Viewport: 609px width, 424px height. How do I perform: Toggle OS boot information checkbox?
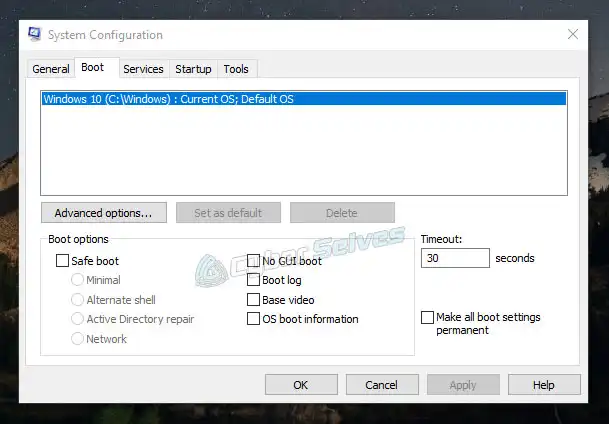click(x=253, y=319)
